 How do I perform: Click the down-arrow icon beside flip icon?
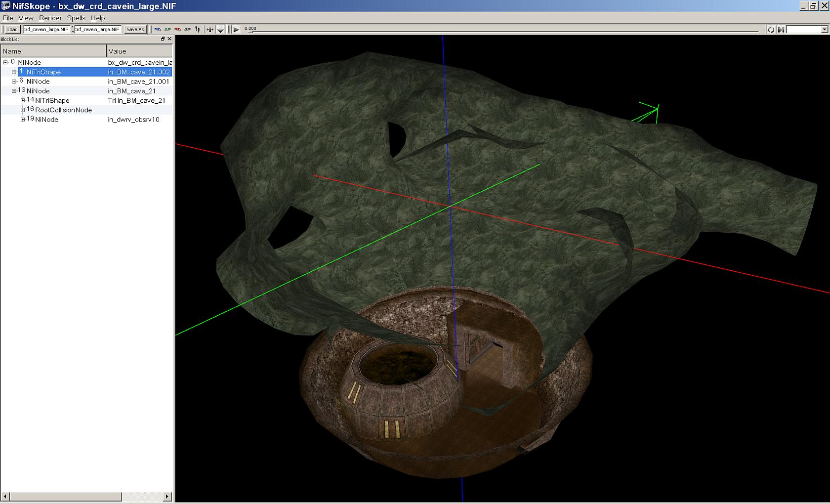point(220,30)
